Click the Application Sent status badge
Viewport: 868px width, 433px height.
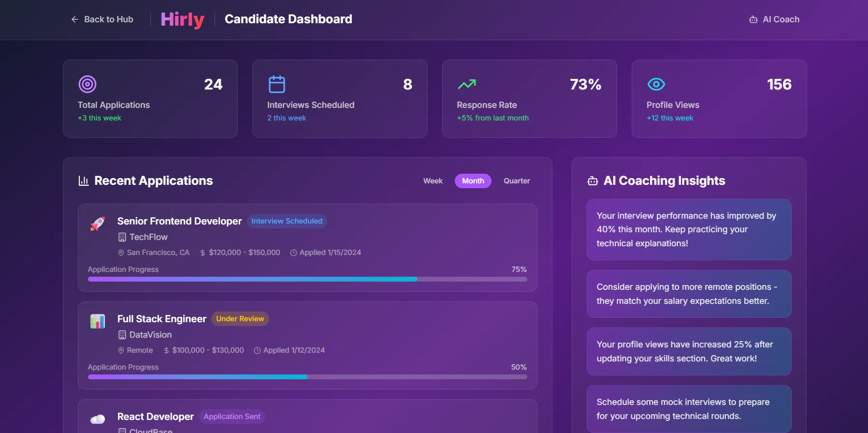pyautogui.click(x=232, y=417)
